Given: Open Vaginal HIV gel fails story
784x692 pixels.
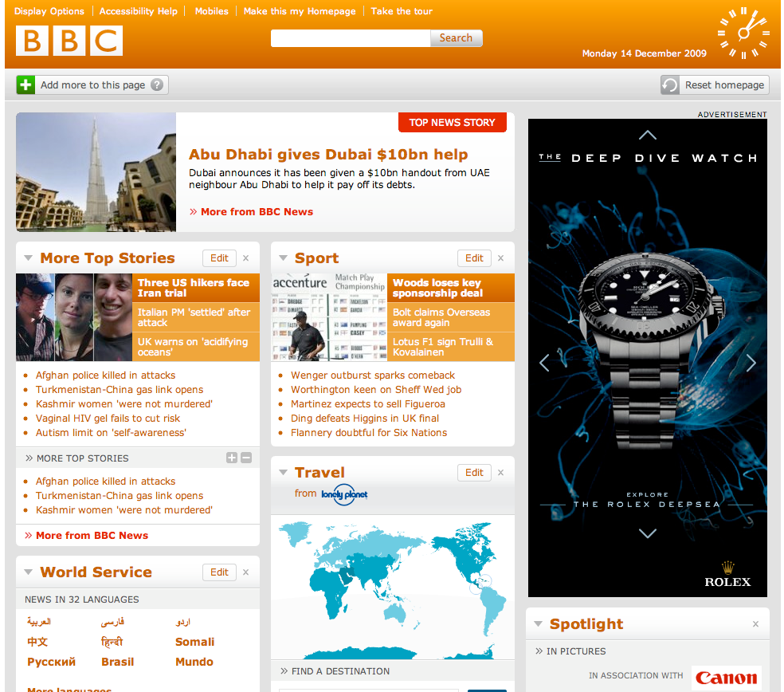Looking at the screenshot, I should point(108,419).
